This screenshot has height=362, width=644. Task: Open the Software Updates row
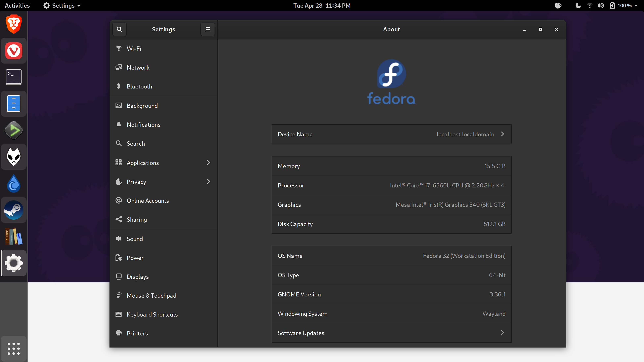(391, 333)
